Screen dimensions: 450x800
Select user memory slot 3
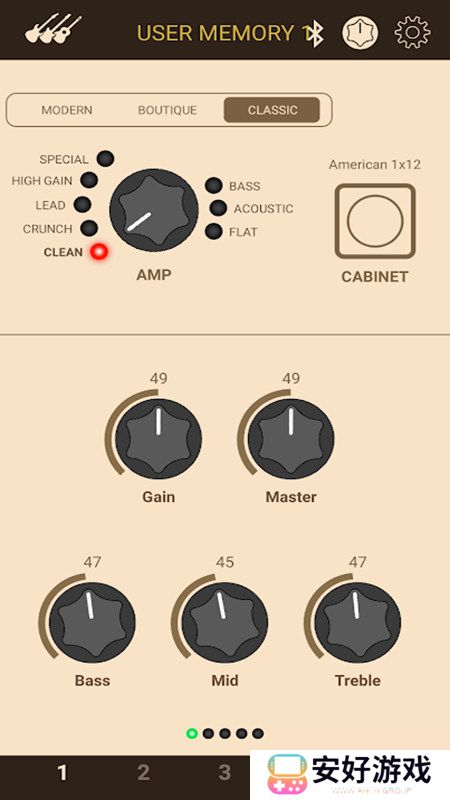tap(224, 772)
